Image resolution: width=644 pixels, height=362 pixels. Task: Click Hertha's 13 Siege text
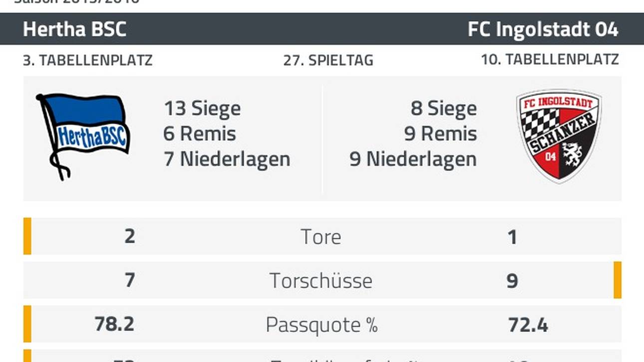point(202,108)
